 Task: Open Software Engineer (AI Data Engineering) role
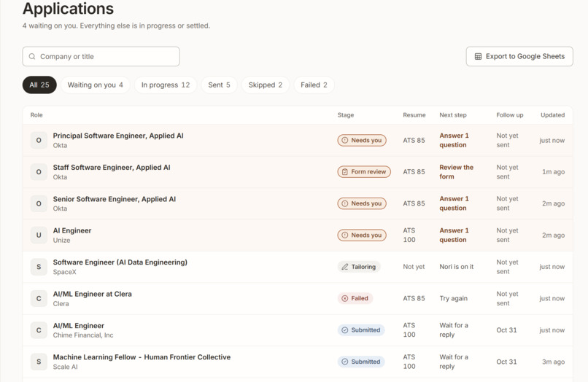point(120,262)
